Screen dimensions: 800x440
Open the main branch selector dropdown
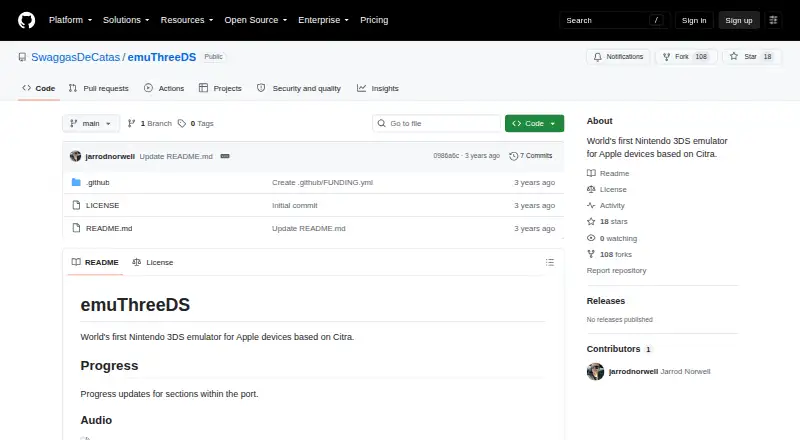91,124
